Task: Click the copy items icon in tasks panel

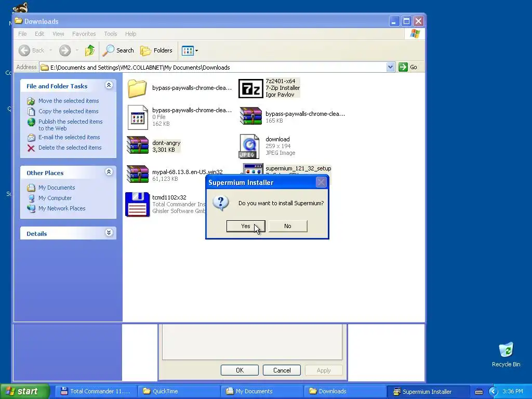Action: (31, 112)
